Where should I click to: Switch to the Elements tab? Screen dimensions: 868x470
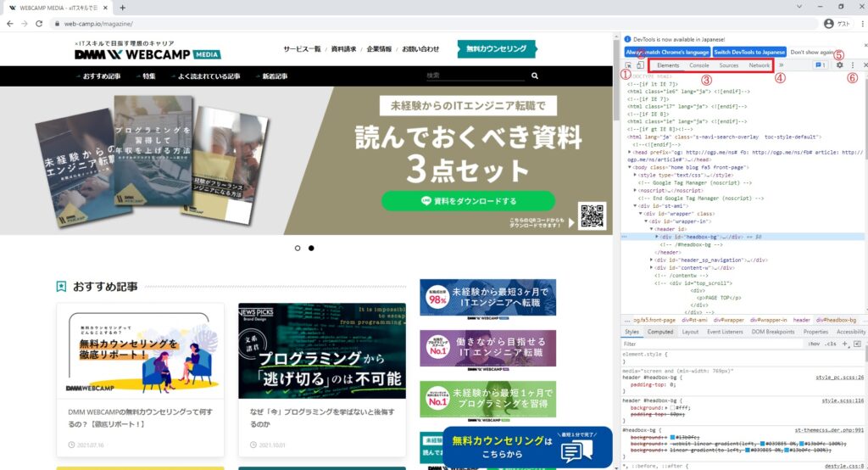(668, 65)
